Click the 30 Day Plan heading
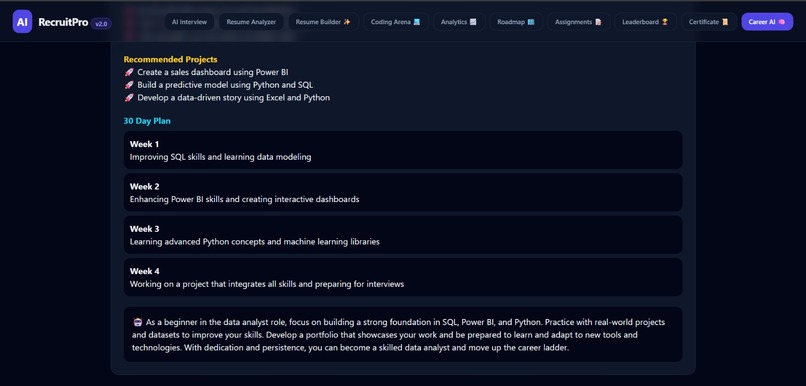The image size is (806, 386). pyautogui.click(x=147, y=121)
